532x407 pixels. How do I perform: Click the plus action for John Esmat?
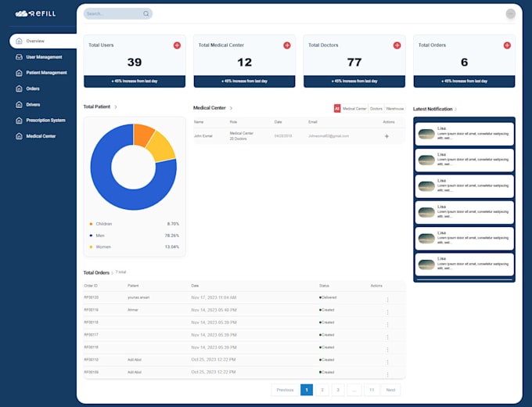[386, 136]
